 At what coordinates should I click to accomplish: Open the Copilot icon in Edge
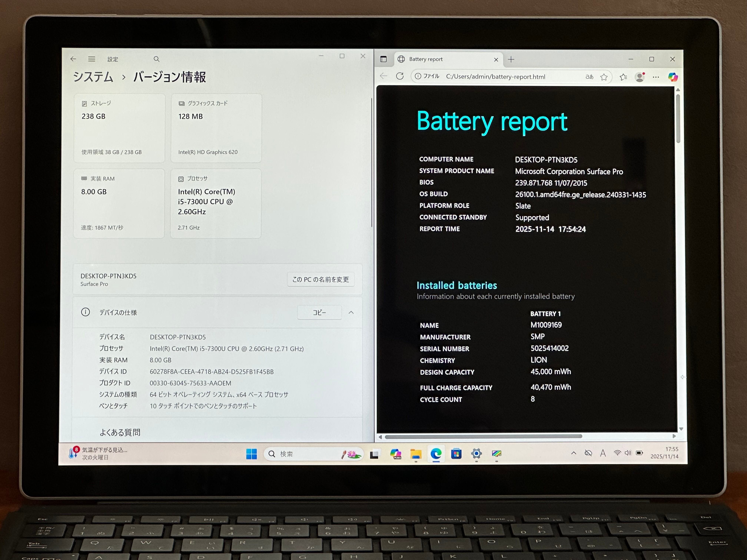pos(673,77)
